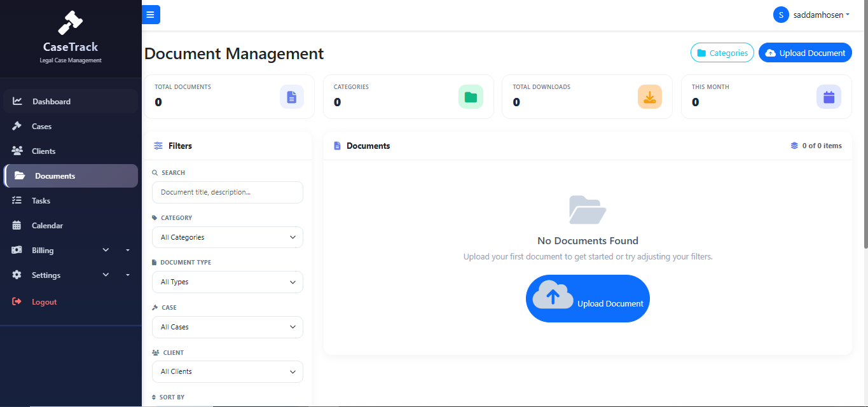
Task: Click the Documents open-folder icon in sidebar
Action: pos(20,176)
